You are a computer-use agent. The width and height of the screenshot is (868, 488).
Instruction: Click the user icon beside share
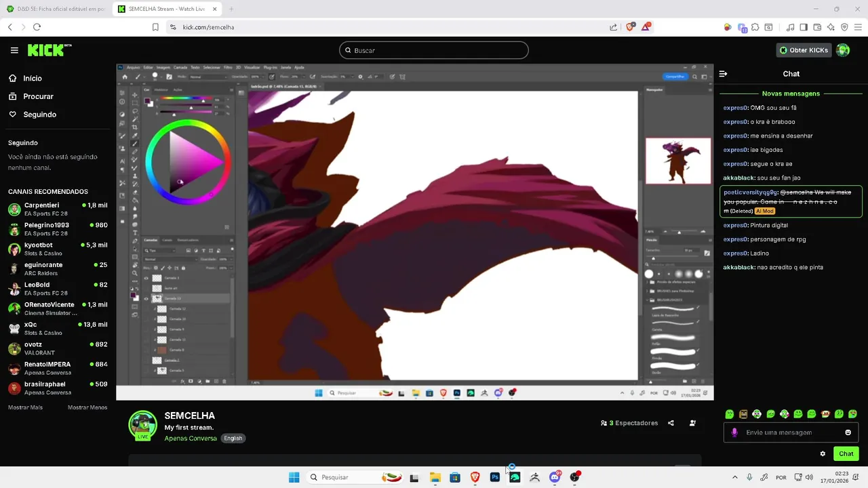692,423
